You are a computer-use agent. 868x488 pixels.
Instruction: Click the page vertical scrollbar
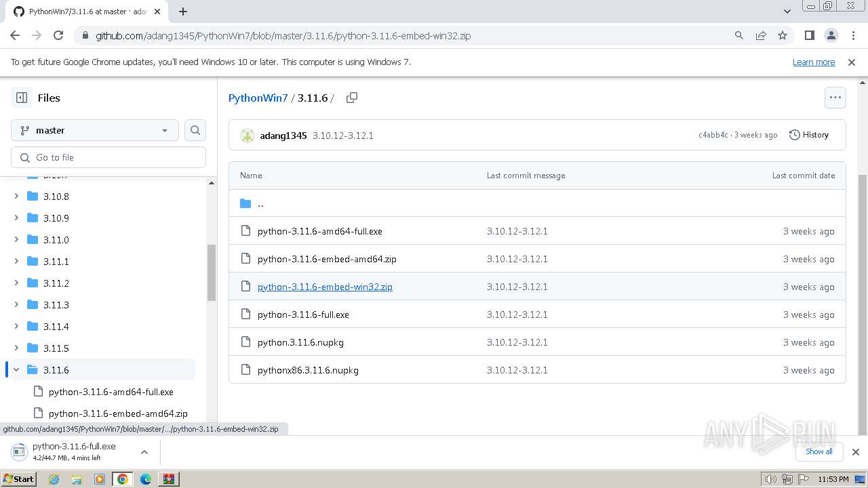click(863, 305)
